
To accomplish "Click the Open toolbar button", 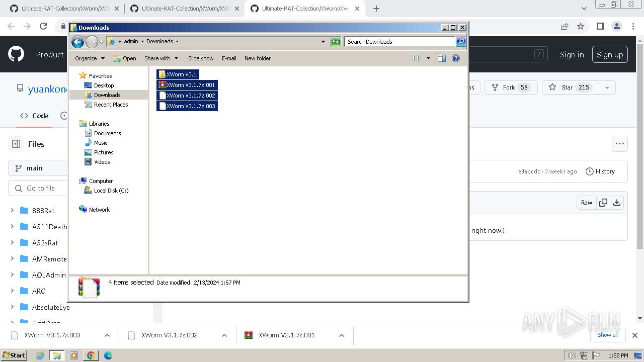I will pos(125,58).
